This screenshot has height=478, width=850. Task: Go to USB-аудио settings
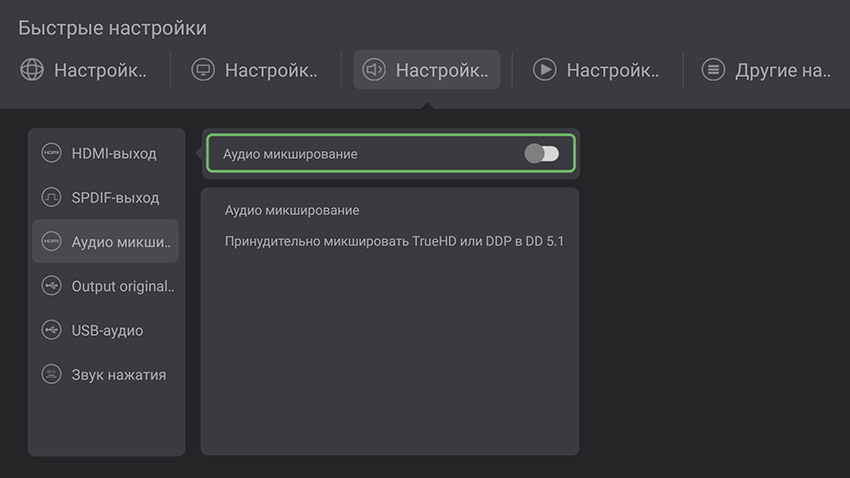[x=107, y=331]
